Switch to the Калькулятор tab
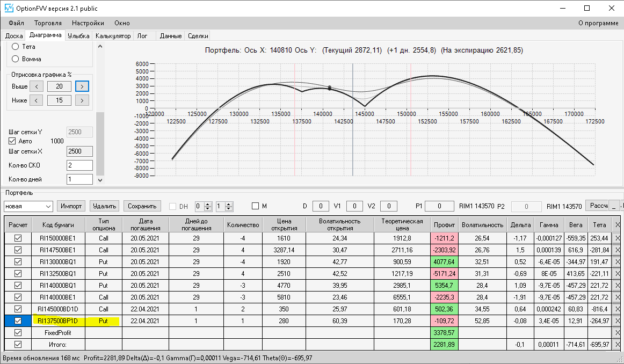Viewport: 624px width, 364px height. [x=113, y=36]
